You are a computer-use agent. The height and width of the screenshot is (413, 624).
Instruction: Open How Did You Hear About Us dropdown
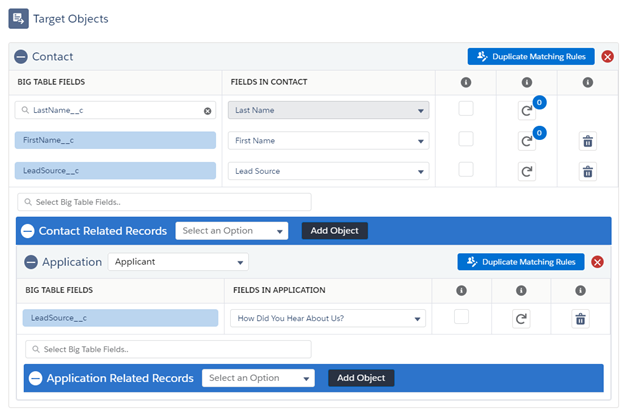pyautogui.click(x=327, y=319)
